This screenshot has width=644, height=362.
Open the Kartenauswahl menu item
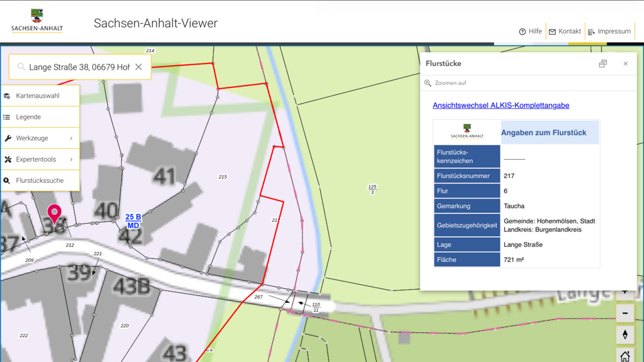point(38,96)
